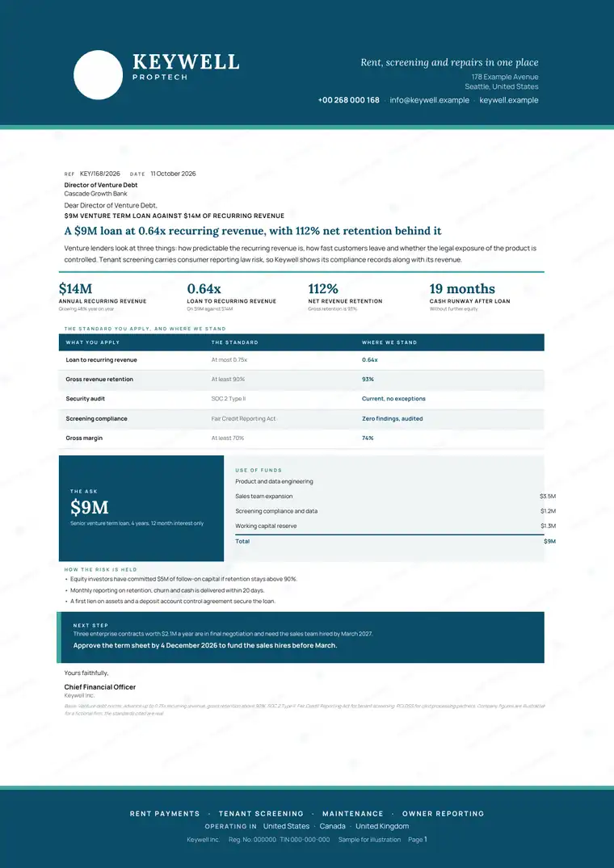Click the 'Screening compliance and data' line
The width and height of the screenshot is (614, 868).
pyautogui.click(x=276, y=511)
